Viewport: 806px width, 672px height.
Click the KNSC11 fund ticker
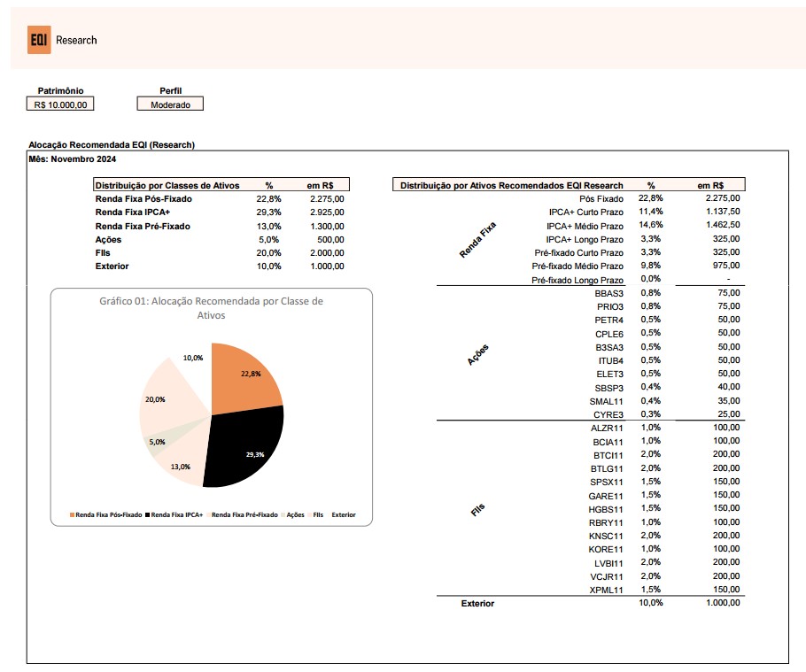pyautogui.click(x=606, y=536)
